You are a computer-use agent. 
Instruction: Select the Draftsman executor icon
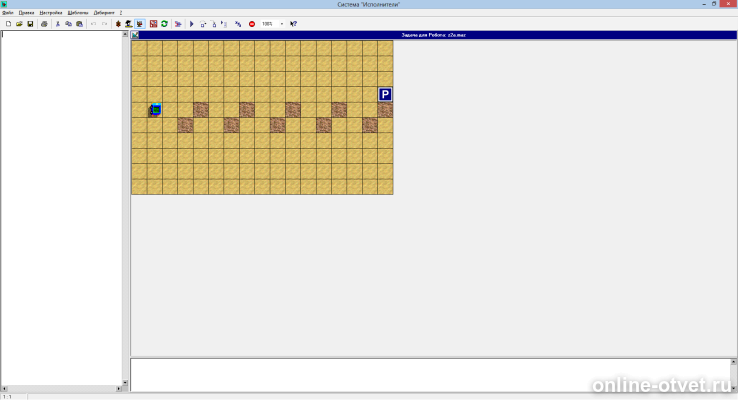(128, 24)
